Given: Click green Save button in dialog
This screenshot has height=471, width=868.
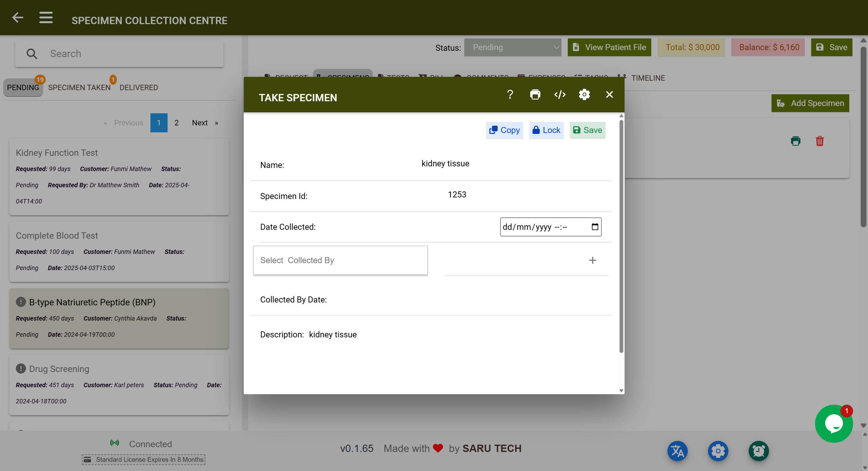Looking at the screenshot, I should click(x=587, y=130).
